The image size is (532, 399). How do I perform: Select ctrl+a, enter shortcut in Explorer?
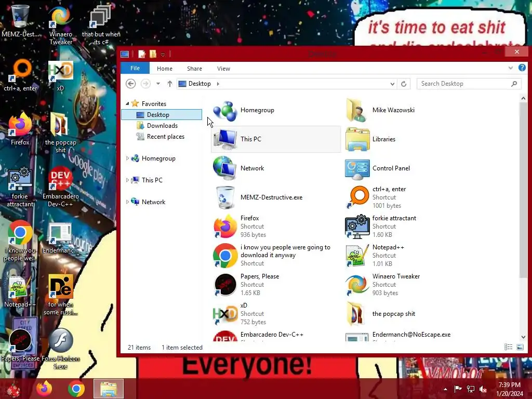click(407, 197)
